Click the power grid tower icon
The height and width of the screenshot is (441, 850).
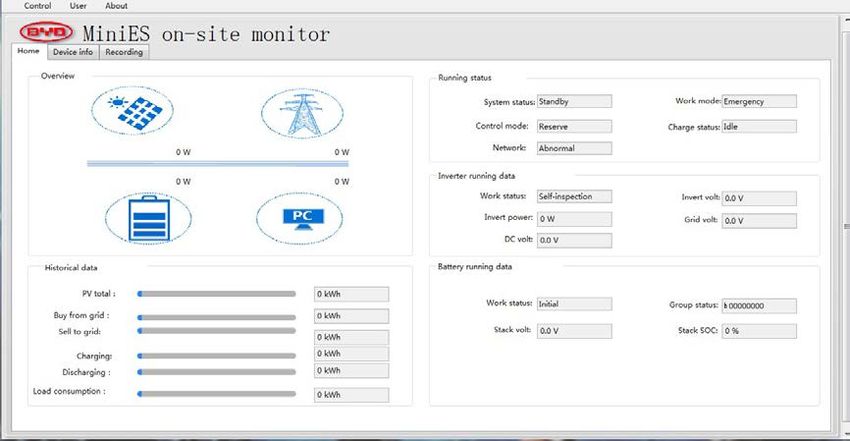pyautogui.click(x=302, y=113)
